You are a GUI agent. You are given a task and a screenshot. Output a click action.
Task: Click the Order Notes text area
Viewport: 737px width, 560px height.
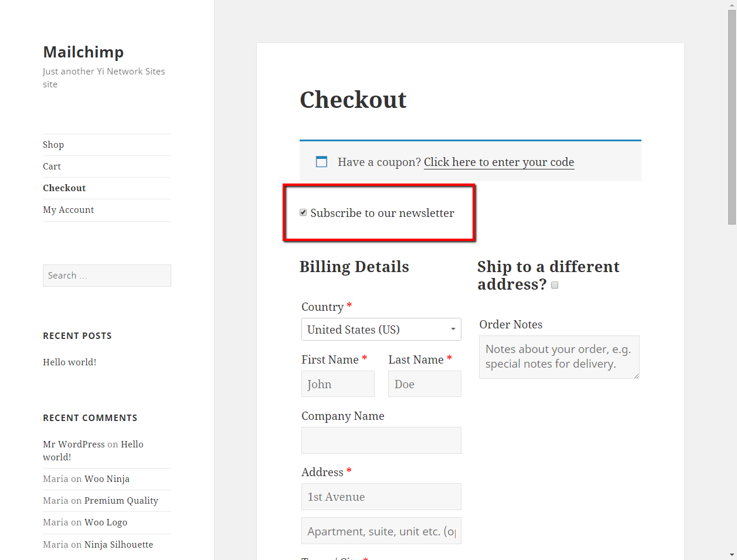[559, 357]
